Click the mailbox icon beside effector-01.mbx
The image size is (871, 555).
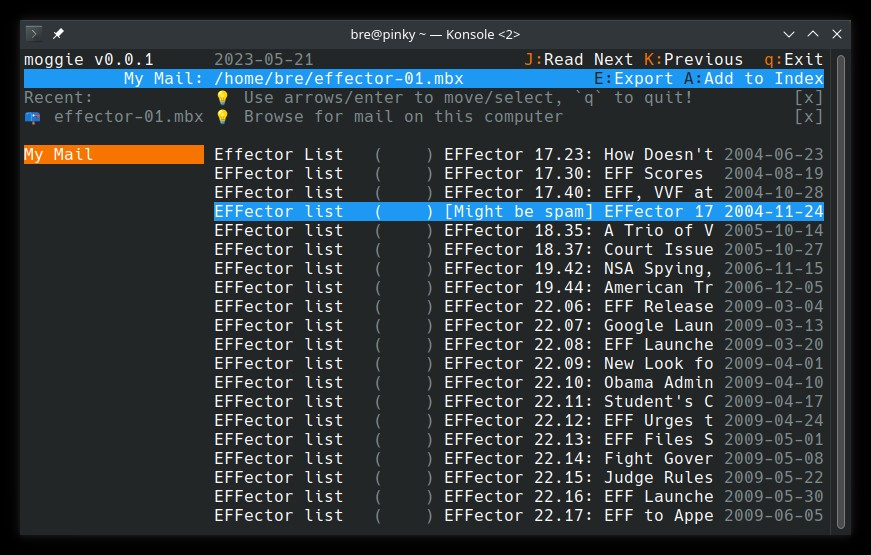(x=32, y=117)
